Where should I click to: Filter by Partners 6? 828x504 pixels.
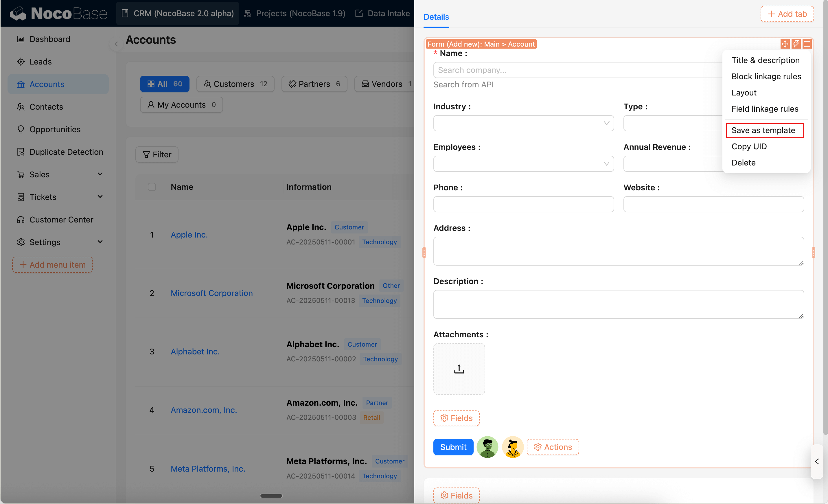[x=314, y=84]
